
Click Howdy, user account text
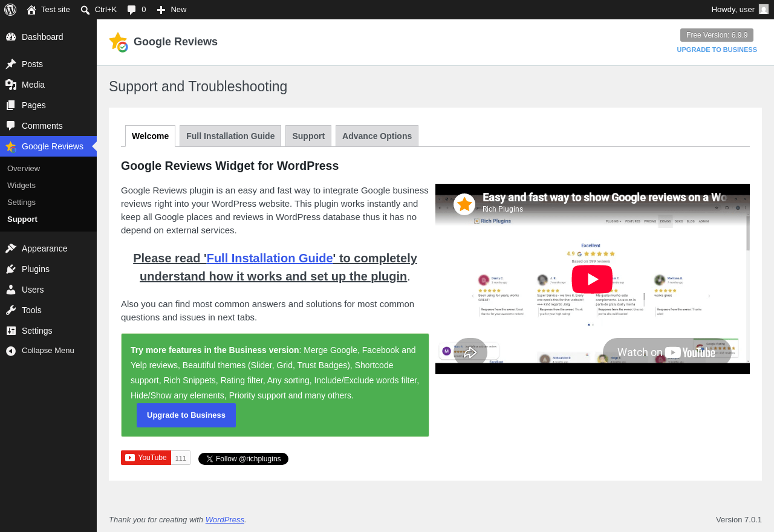733,9
